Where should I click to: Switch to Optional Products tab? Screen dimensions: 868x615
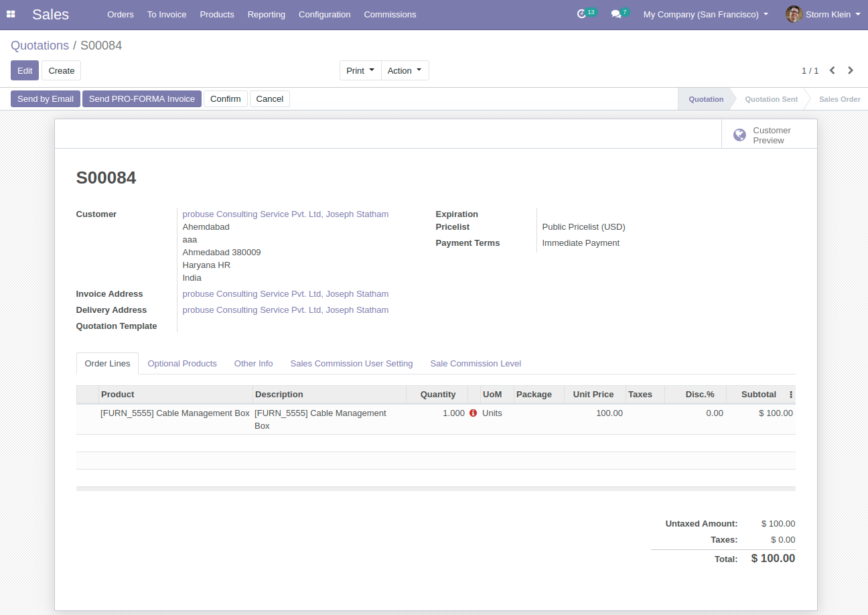click(x=182, y=363)
